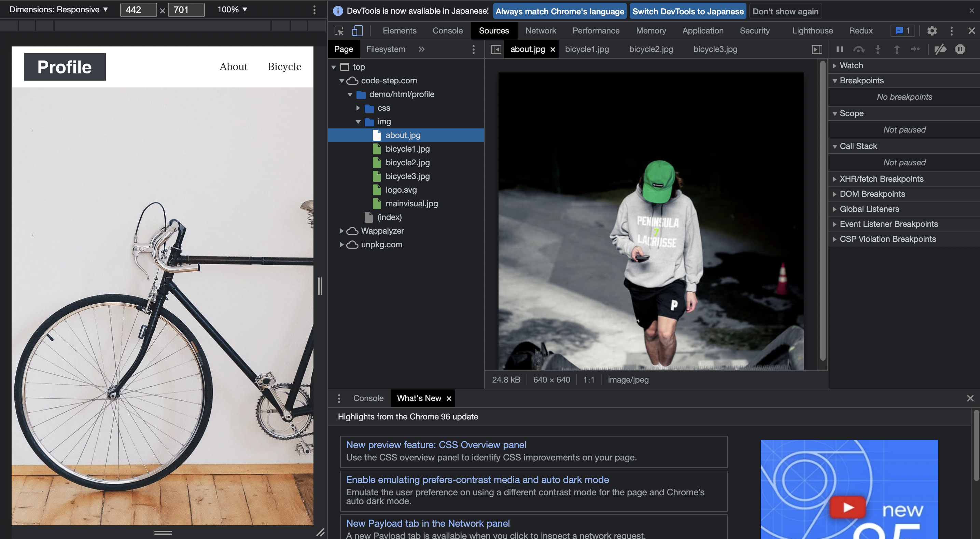The image size is (980, 539).
Task: Select mainvisual.jpg in the file tree
Action: tap(411, 204)
